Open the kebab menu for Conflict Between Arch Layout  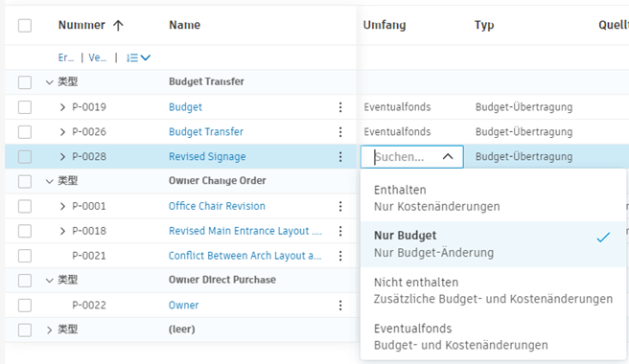tap(340, 256)
